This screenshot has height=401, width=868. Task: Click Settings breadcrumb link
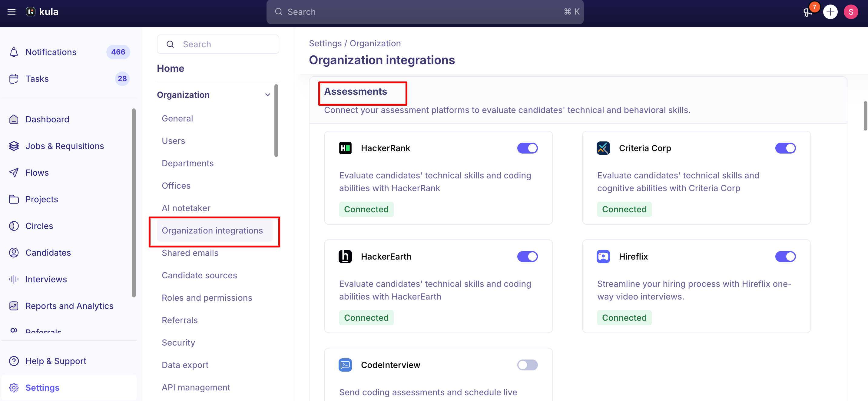[x=325, y=44]
